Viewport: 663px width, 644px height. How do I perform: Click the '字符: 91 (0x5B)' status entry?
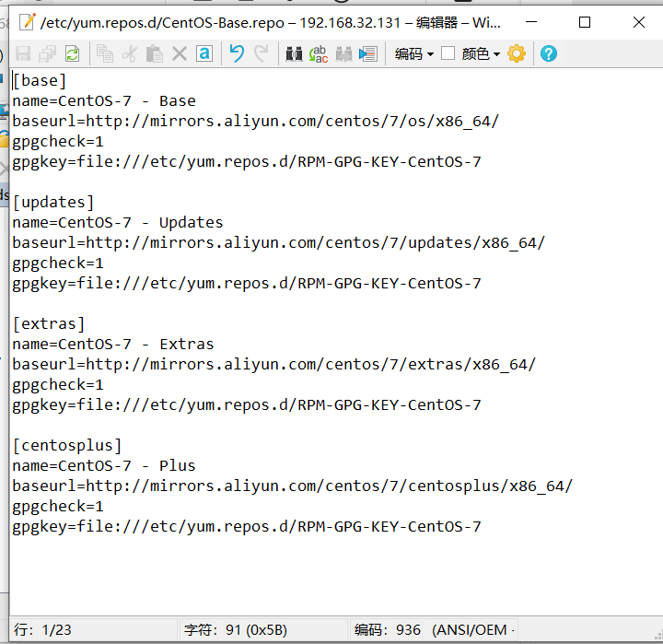coord(236,629)
